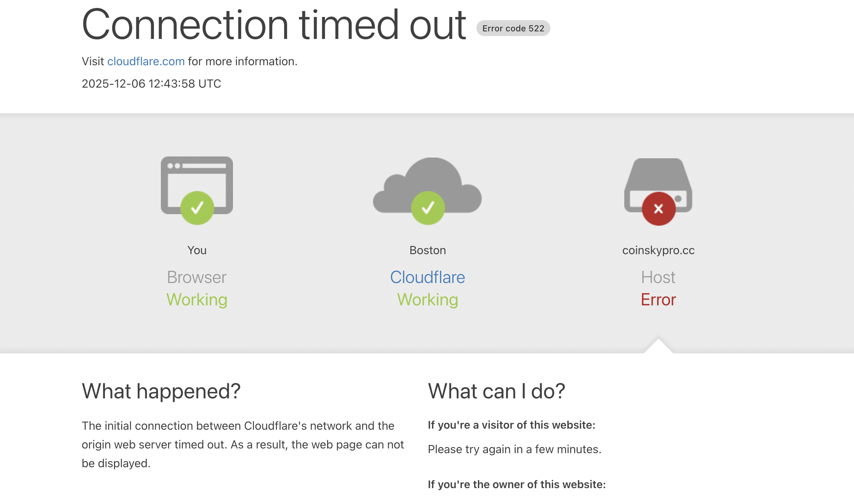Click the Browser label text
The height and width of the screenshot is (504, 854).
point(197,277)
